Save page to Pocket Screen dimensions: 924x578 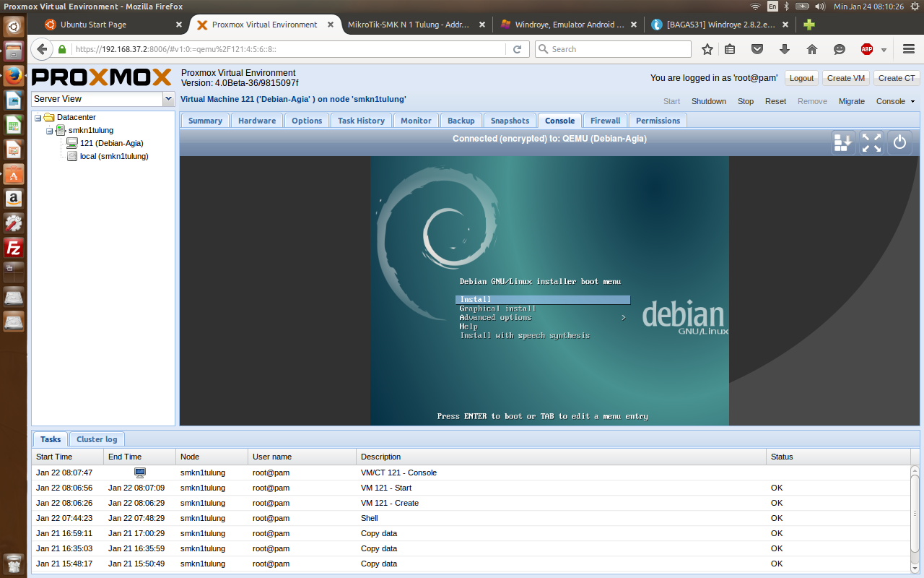point(757,49)
